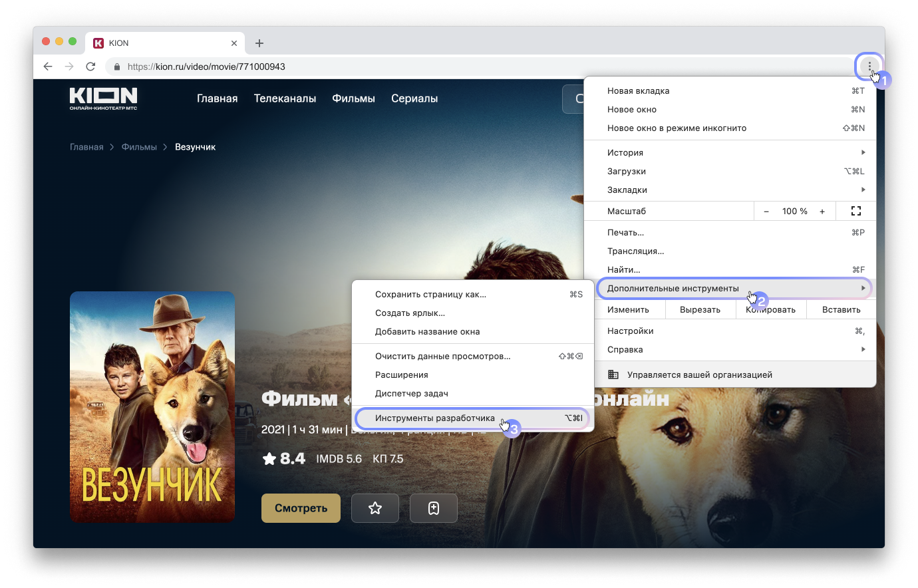Click the 8.4 rating with star
Viewport: 918px width, 588px height.
coord(283,458)
